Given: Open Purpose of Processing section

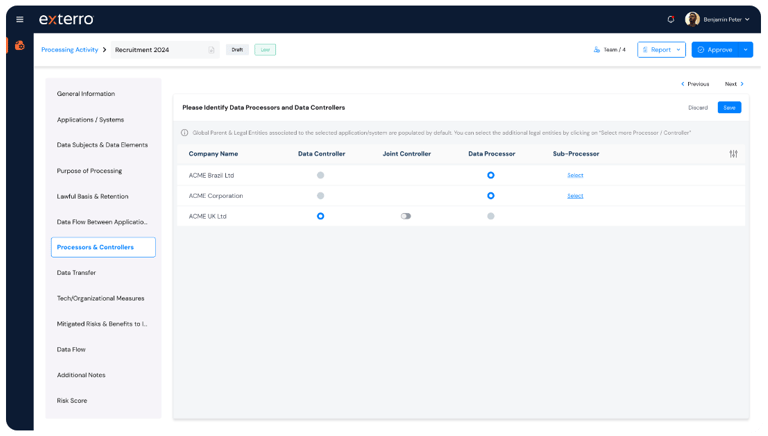Looking at the screenshot, I should point(89,171).
